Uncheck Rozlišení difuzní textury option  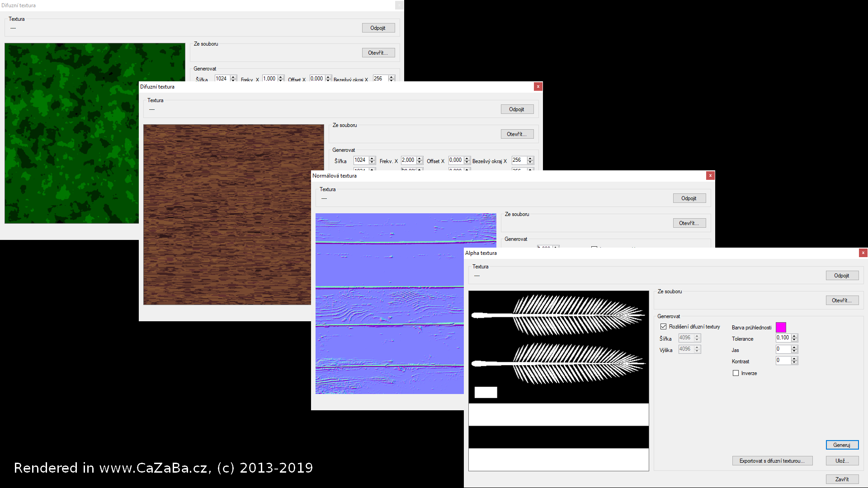pos(663,327)
